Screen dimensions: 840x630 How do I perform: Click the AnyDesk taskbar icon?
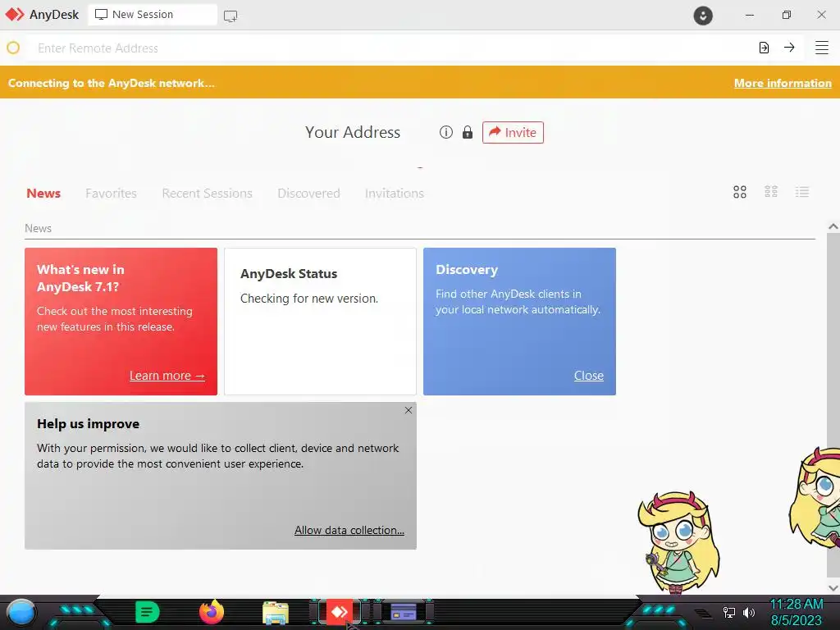(339, 612)
